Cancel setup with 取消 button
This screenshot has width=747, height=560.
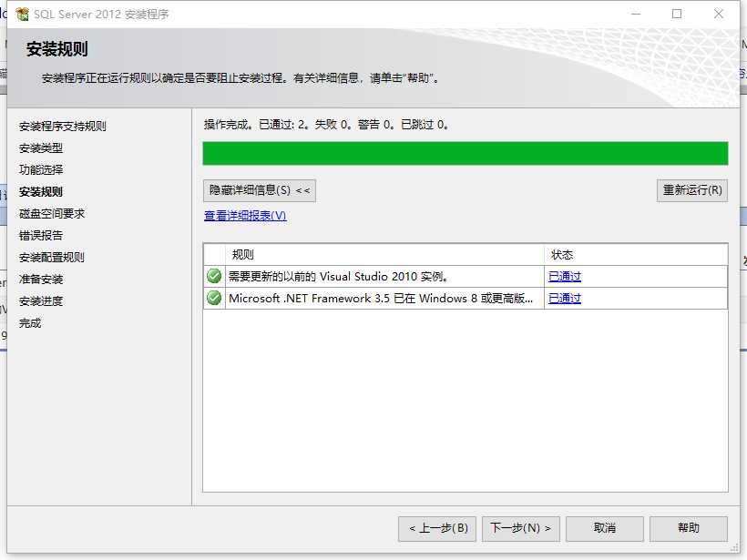pyautogui.click(x=605, y=528)
